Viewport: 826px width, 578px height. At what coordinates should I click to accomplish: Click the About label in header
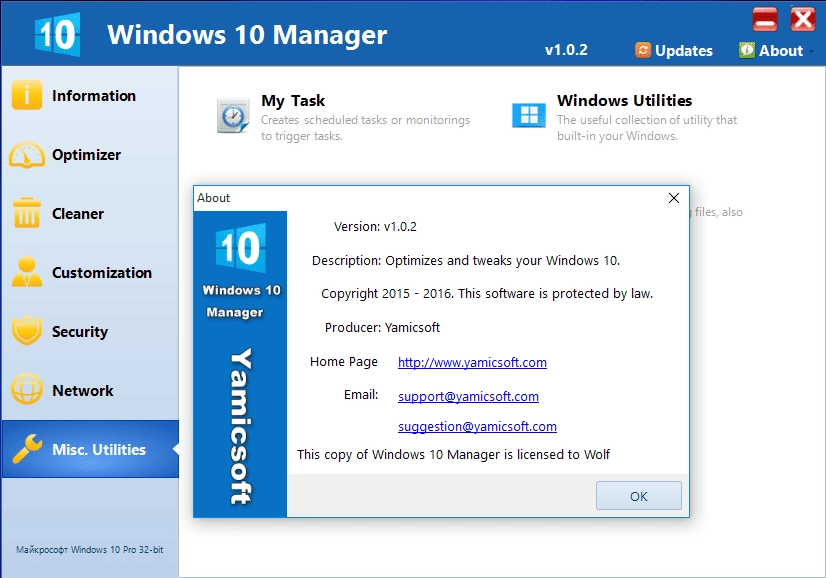[x=781, y=51]
